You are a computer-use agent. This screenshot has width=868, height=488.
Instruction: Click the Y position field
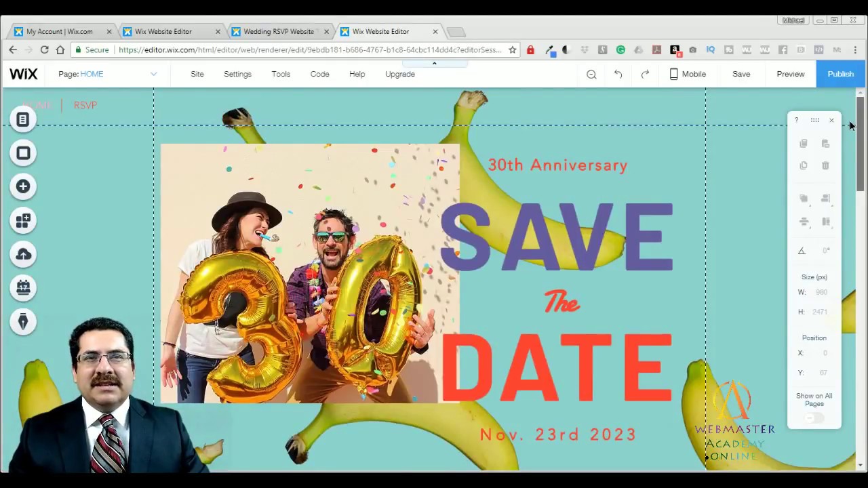822,373
